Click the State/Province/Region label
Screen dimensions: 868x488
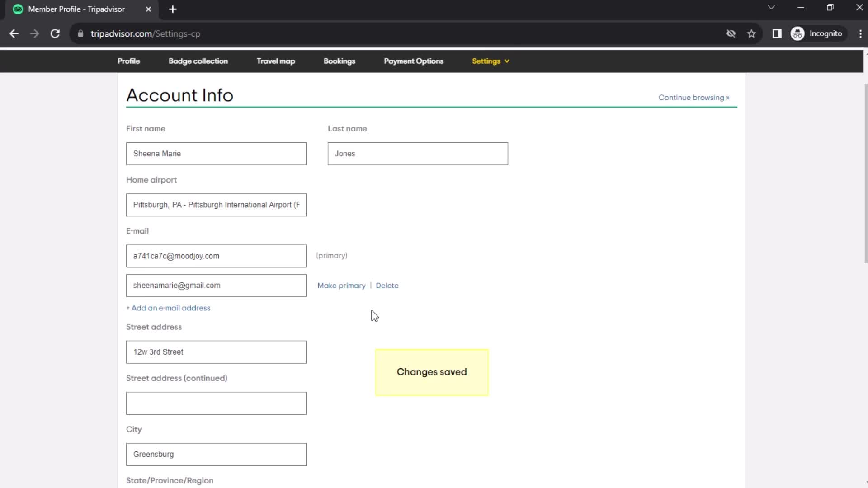(170, 480)
